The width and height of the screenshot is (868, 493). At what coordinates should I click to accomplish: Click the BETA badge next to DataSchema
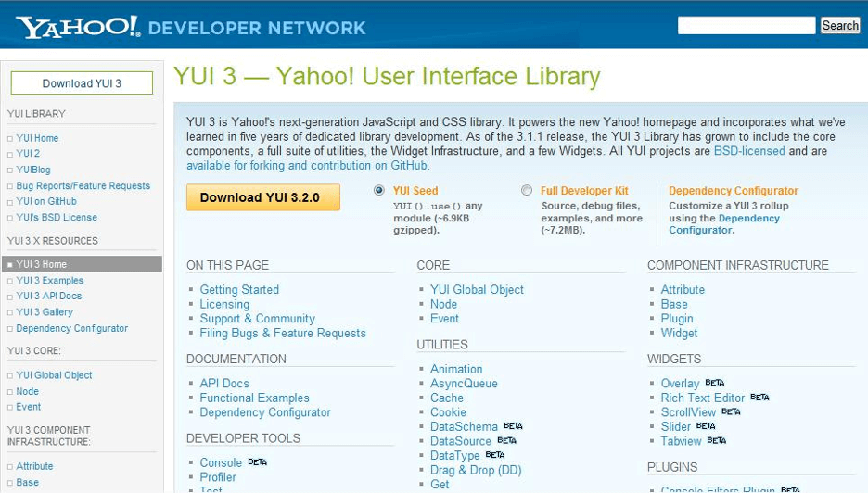(x=513, y=426)
